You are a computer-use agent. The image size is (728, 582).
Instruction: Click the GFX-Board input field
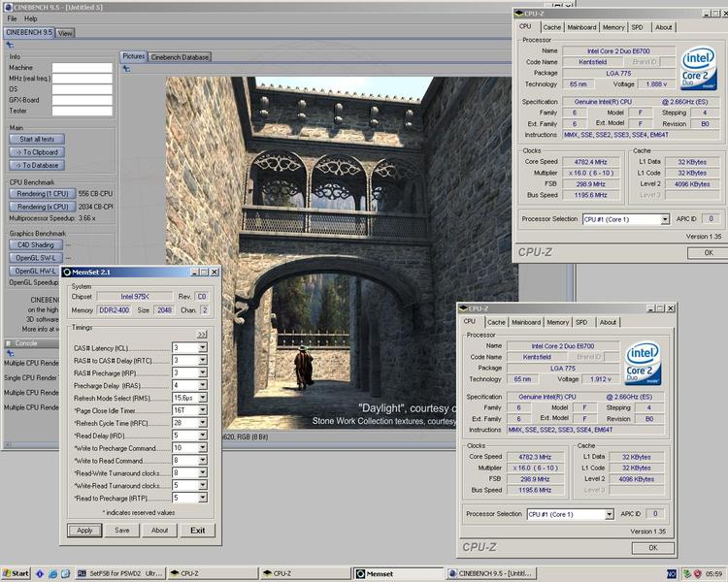(83, 100)
